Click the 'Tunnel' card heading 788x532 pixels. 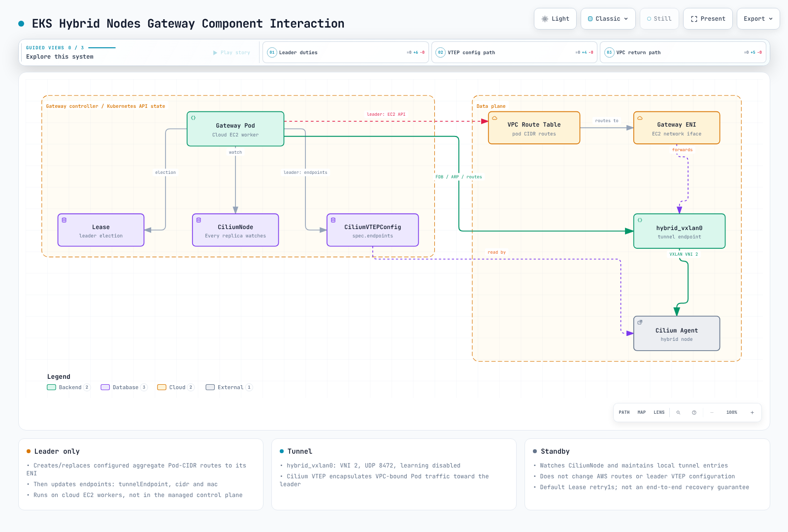point(300,451)
